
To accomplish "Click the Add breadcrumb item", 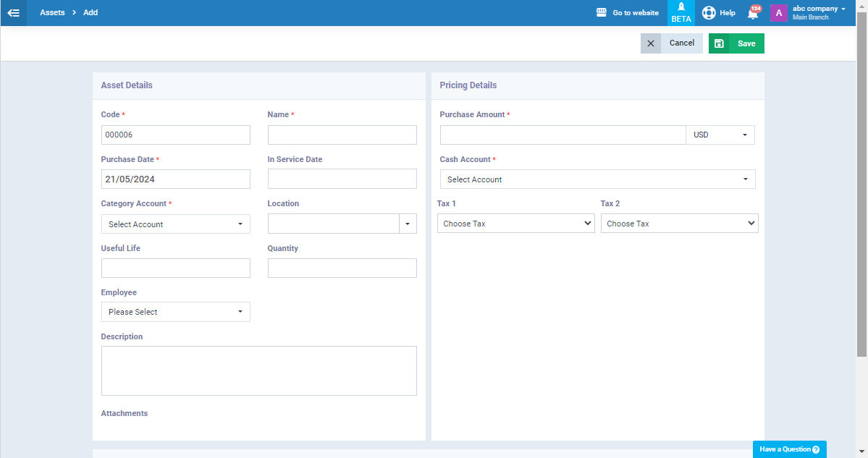I will [x=90, y=12].
